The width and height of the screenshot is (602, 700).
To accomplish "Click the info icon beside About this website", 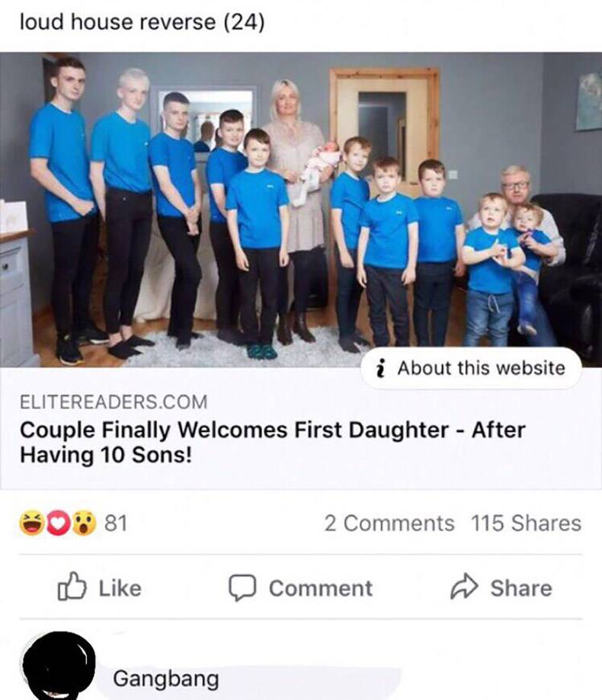I will (381, 369).
